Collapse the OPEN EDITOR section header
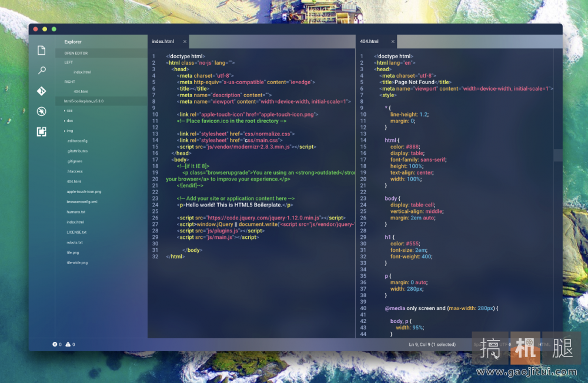This screenshot has height=383, width=588. pos(101,54)
